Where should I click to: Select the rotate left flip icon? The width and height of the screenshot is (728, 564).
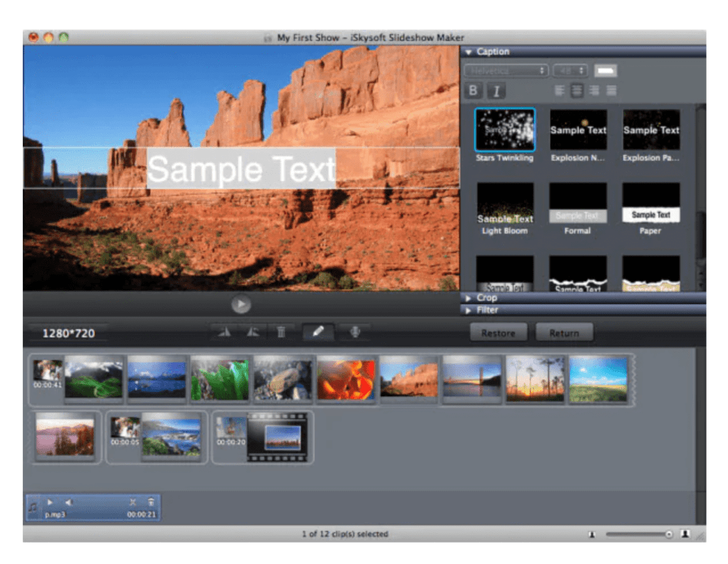pyautogui.click(x=223, y=331)
